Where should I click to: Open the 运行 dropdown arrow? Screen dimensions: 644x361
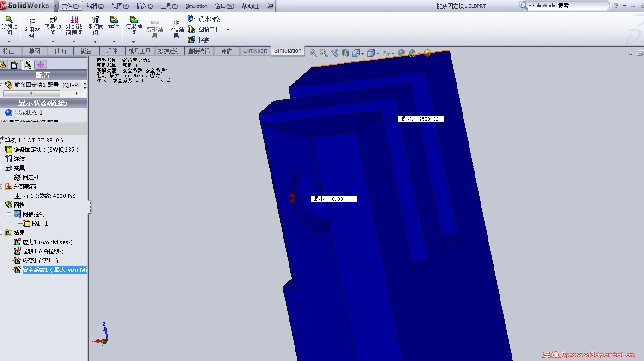[114, 42]
